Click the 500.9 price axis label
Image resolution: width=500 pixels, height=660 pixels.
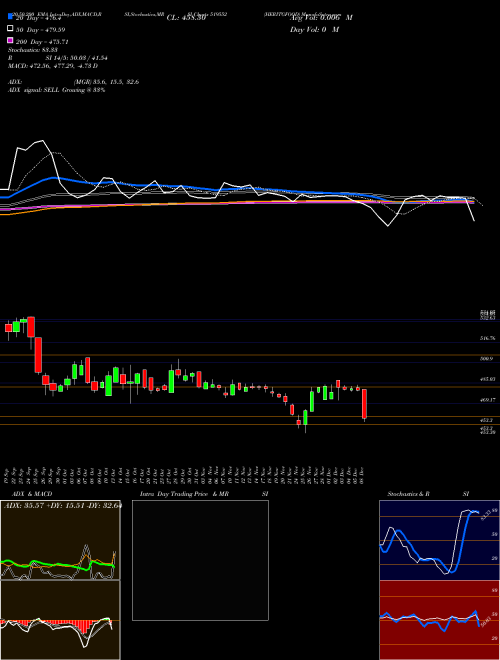pos(487,359)
